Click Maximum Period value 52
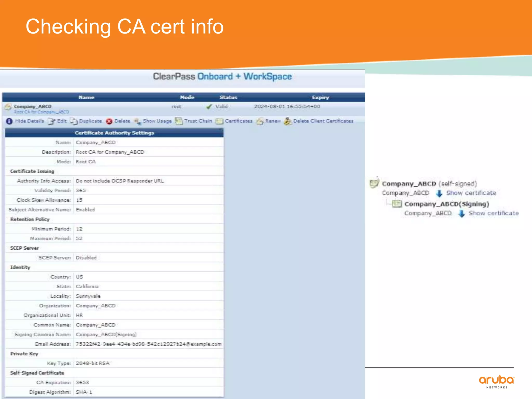Image resolution: width=532 pixels, height=399 pixels. 79,238
